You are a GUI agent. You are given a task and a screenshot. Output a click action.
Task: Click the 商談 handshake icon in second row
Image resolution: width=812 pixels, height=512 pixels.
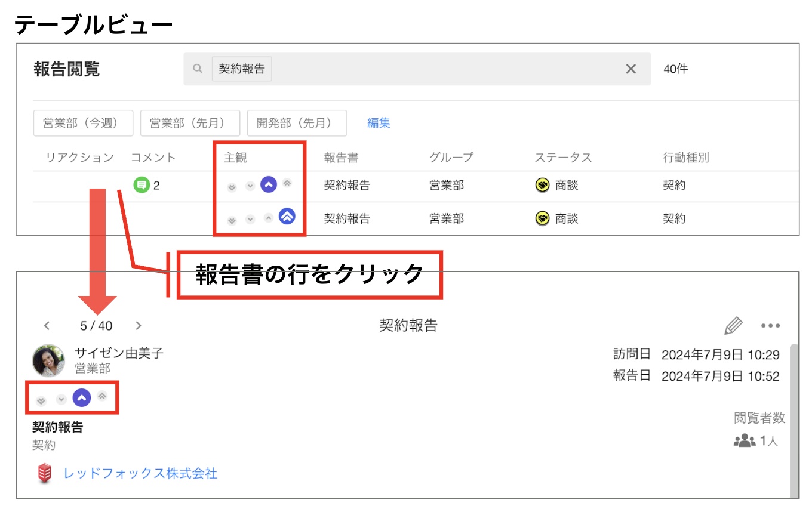pos(542,218)
